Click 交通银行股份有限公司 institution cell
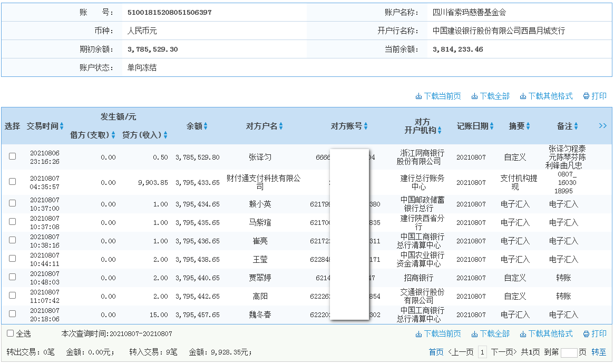Image resolution: width=614 pixels, height=364 pixels. [422, 296]
